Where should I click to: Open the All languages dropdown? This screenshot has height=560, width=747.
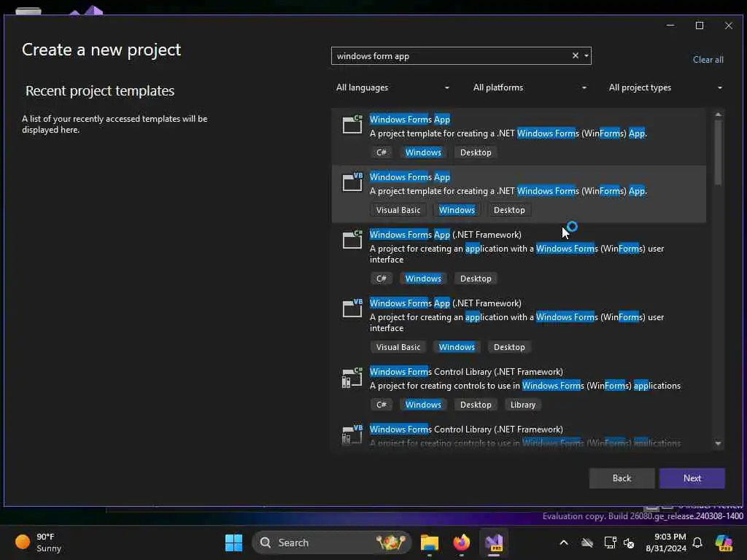click(x=392, y=87)
